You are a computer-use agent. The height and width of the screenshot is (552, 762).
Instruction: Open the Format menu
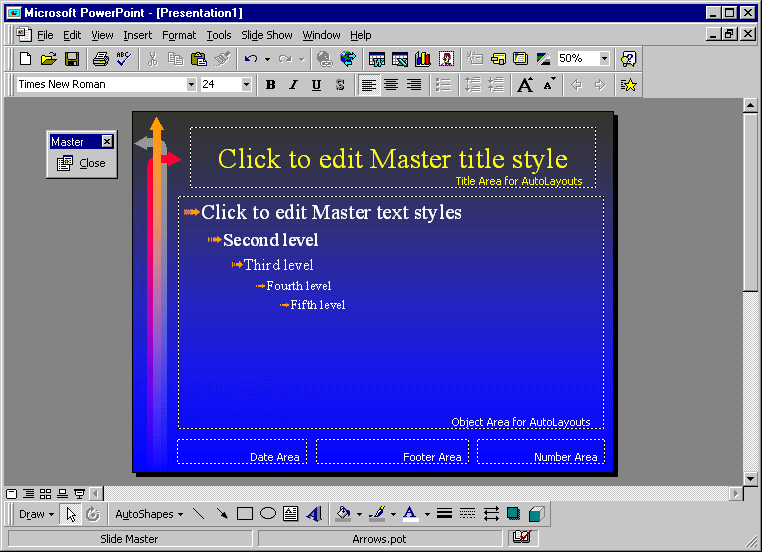point(179,35)
